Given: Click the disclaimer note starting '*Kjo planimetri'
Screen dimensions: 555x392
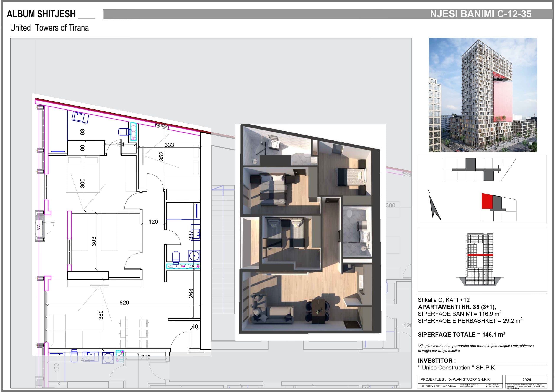Looking at the screenshot, I should click(476, 348).
